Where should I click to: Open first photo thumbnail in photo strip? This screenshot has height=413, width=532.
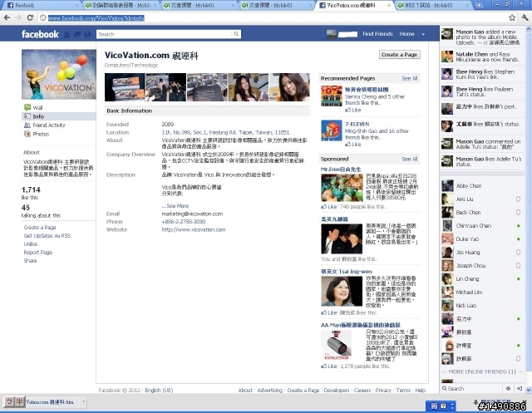coord(125,87)
